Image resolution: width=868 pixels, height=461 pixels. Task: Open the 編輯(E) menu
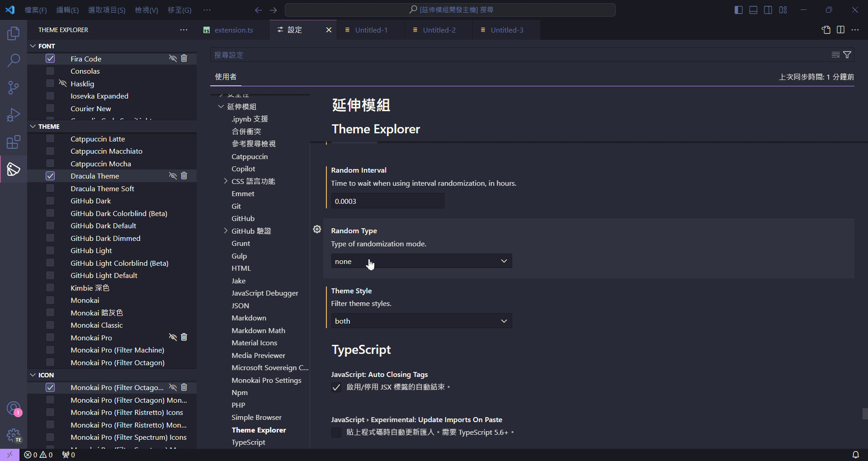67,10
